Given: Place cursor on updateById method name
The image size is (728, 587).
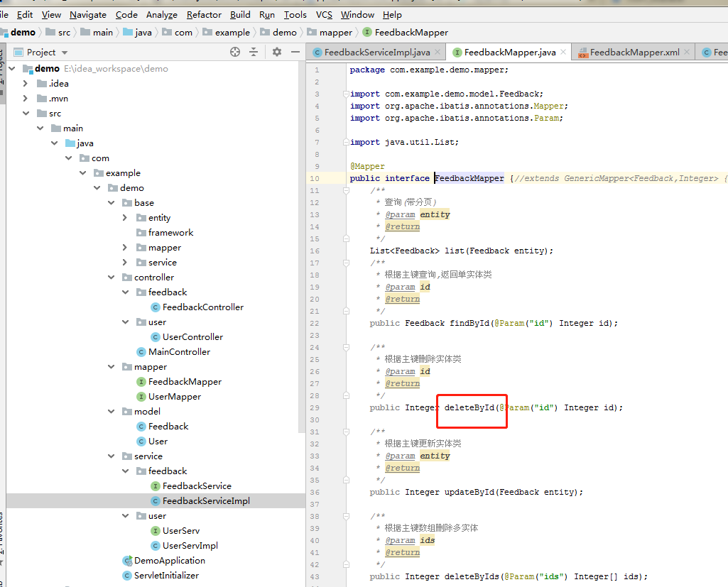Looking at the screenshot, I should tap(469, 492).
